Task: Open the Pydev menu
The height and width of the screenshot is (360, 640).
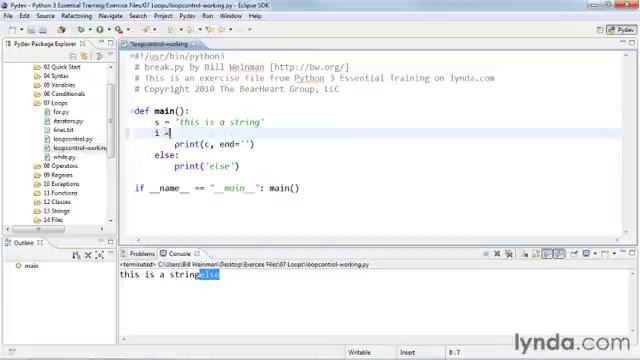Action: [187, 16]
